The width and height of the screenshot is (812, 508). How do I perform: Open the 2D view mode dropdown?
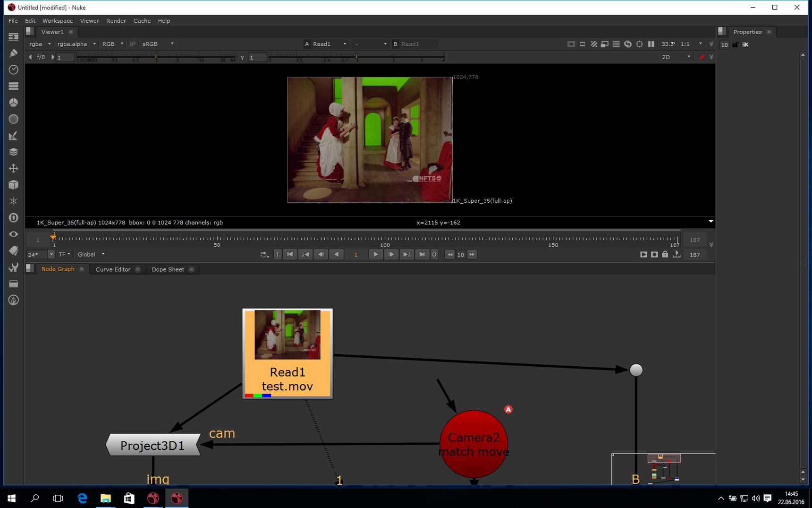(676, 57)
